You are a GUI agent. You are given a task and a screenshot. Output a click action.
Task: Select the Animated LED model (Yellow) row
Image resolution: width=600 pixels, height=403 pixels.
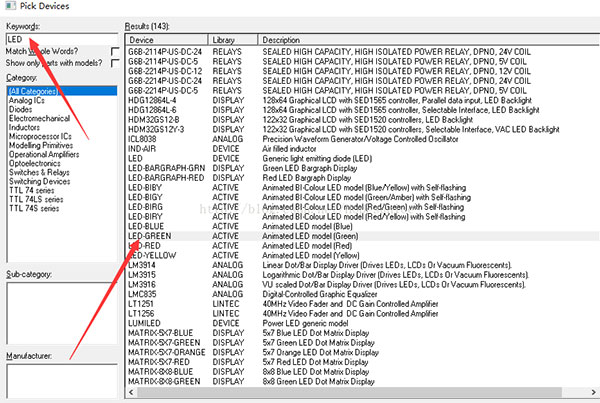click(363, 255)
